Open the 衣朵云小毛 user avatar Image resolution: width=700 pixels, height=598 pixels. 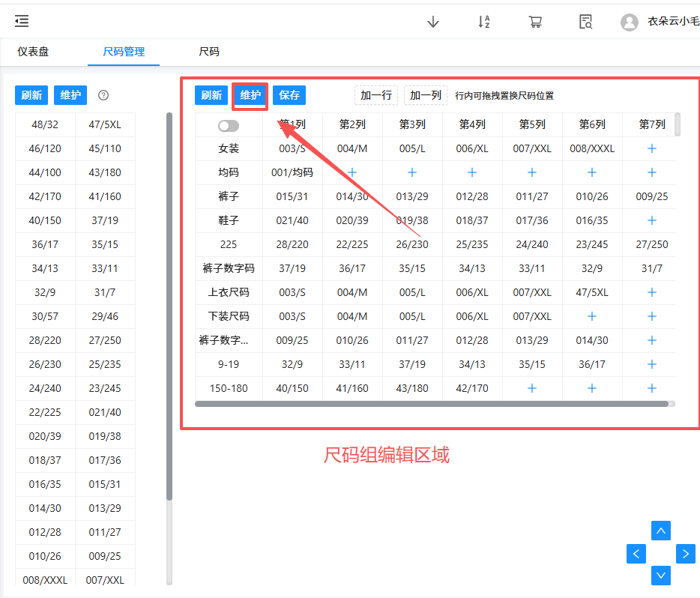coord(630,21)
